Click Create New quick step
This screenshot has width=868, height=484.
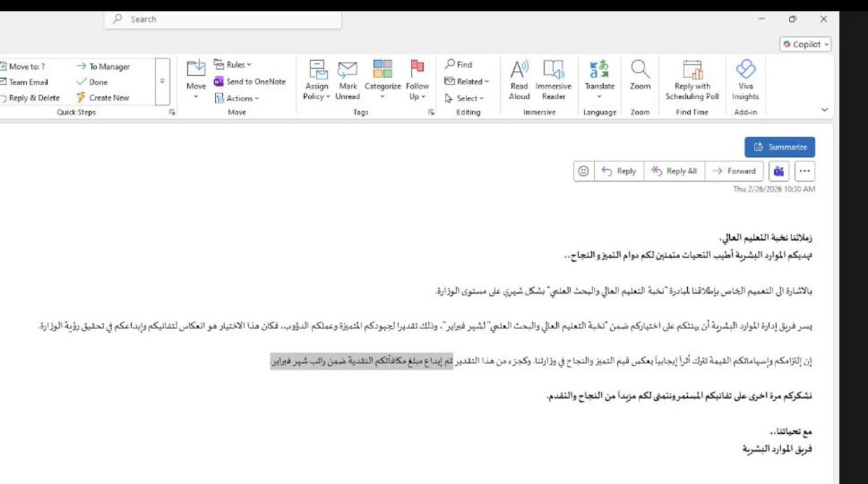point(103,98)
